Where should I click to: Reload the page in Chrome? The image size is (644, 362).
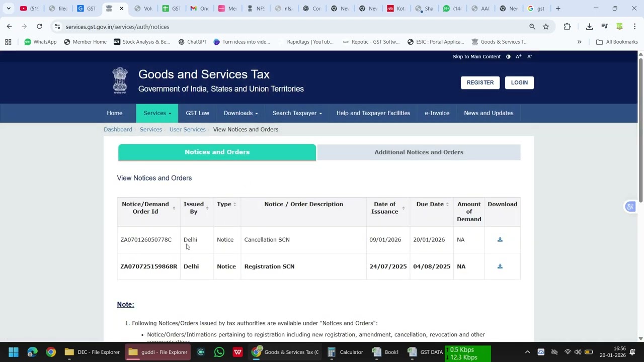[x=39, y=27]
